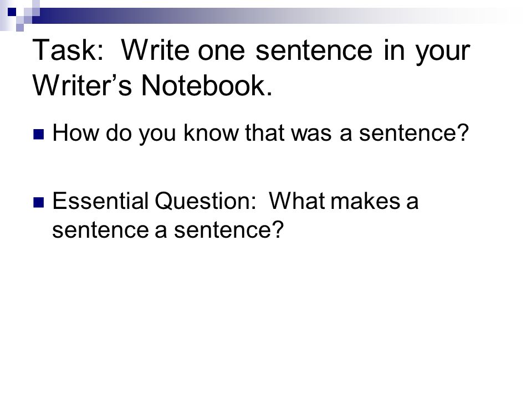Image resolution: width=532 pixels, height=399 pixels.
Task: Click the bullet square before "Essential Question"
Action: coord(39,203)
